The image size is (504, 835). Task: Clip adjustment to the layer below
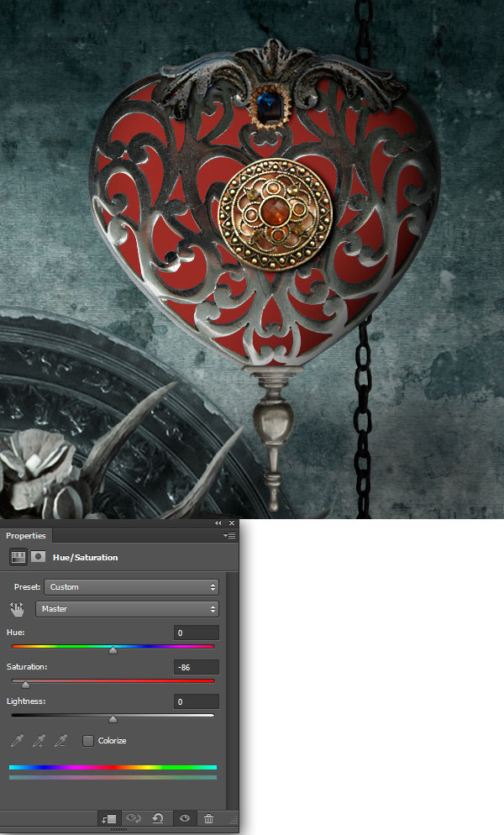click(x=109, y=818)
